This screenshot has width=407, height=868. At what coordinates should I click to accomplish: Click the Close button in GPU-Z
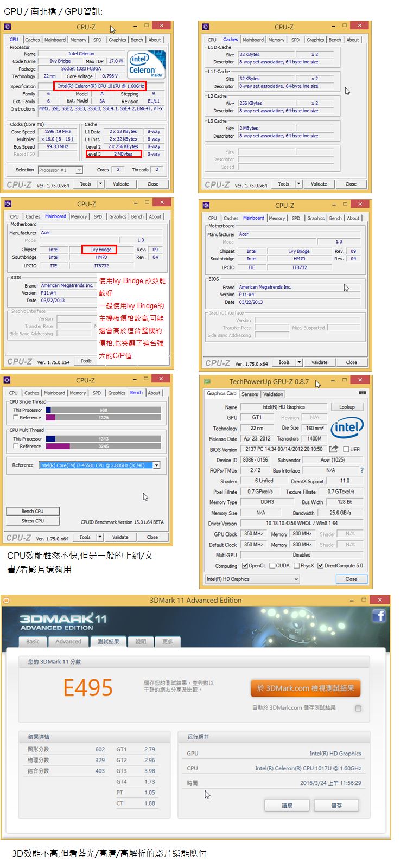tap(351, 579)
